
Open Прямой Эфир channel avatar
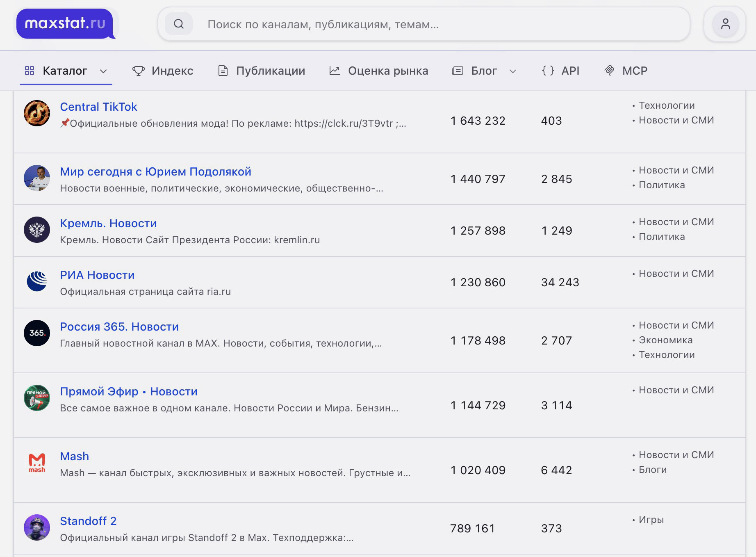[x=37, y=398]
